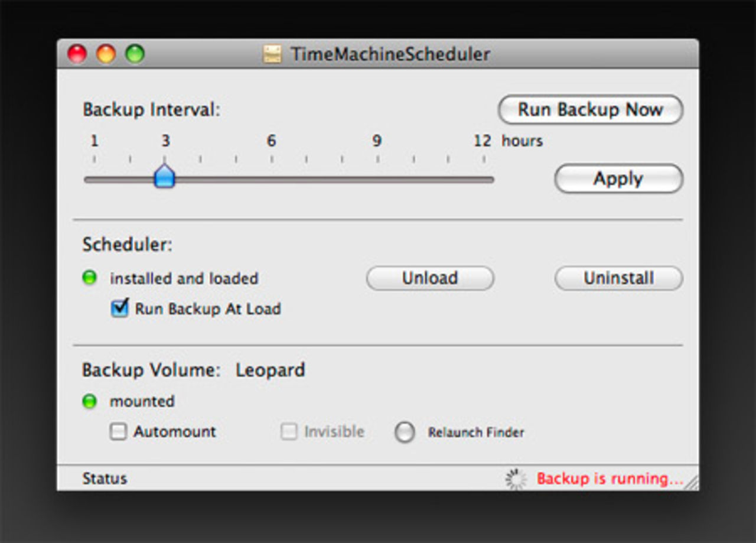Click Run Backup Now
The image size is (756, 543).
coord(589,110)
